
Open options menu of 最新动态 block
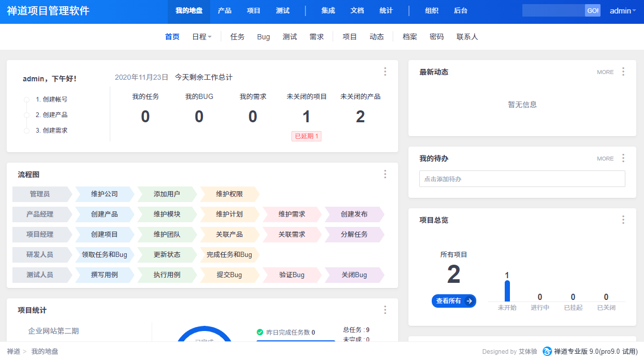coord(623,71)
